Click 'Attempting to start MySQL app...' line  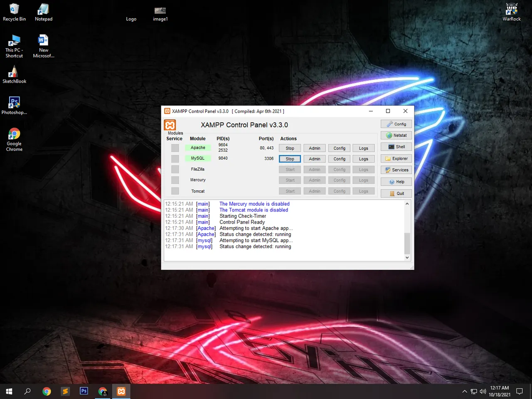tap(256, 241)
